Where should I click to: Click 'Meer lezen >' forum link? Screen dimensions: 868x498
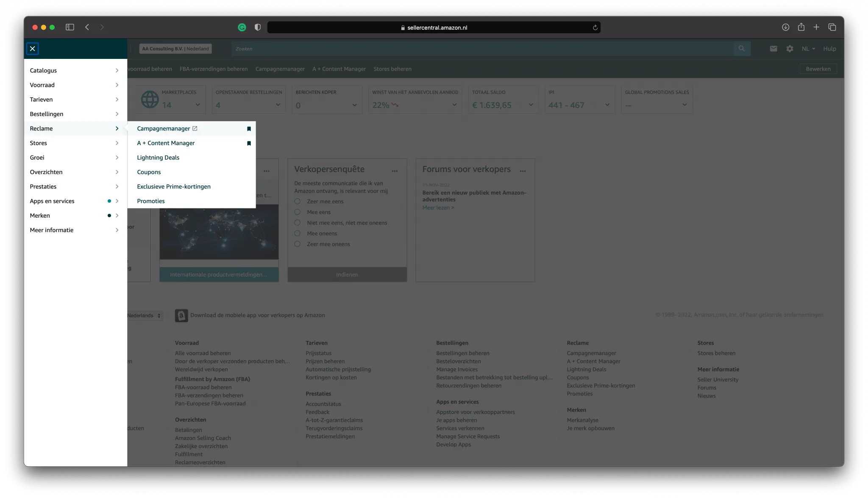(438, 207)
